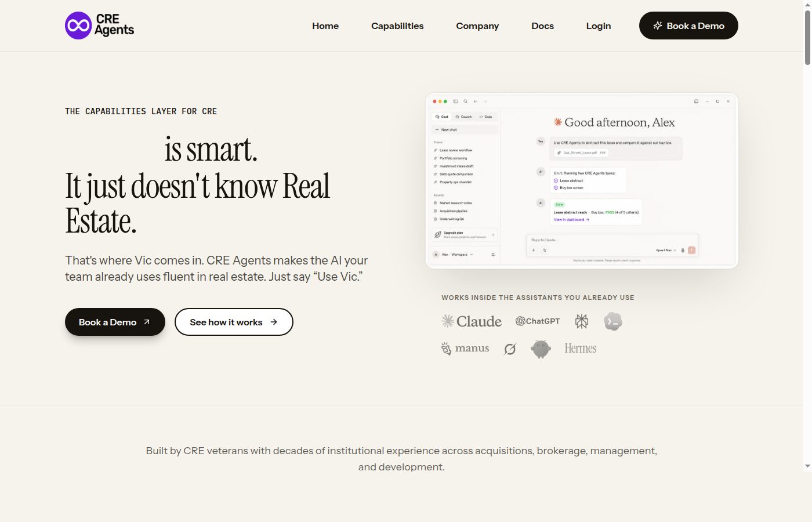
Task: Click the plus attach icon in reply box
Action: click(x=534, y=250)
